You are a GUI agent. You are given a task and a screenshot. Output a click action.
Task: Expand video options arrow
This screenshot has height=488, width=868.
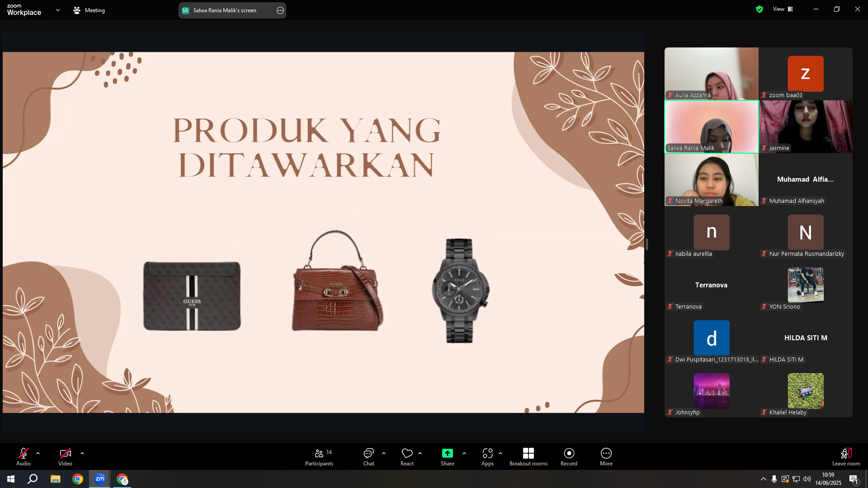82,453
